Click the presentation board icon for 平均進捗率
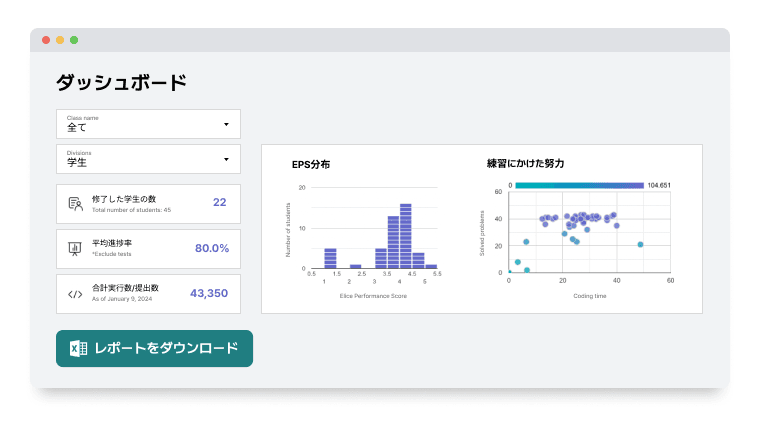 click(75, 248)
